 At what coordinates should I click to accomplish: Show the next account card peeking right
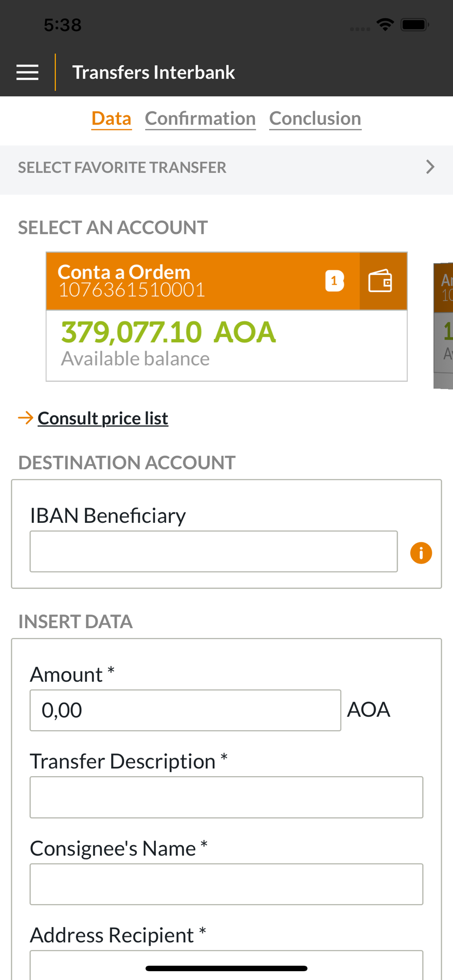pyautogui.click(x=443, y=326)
